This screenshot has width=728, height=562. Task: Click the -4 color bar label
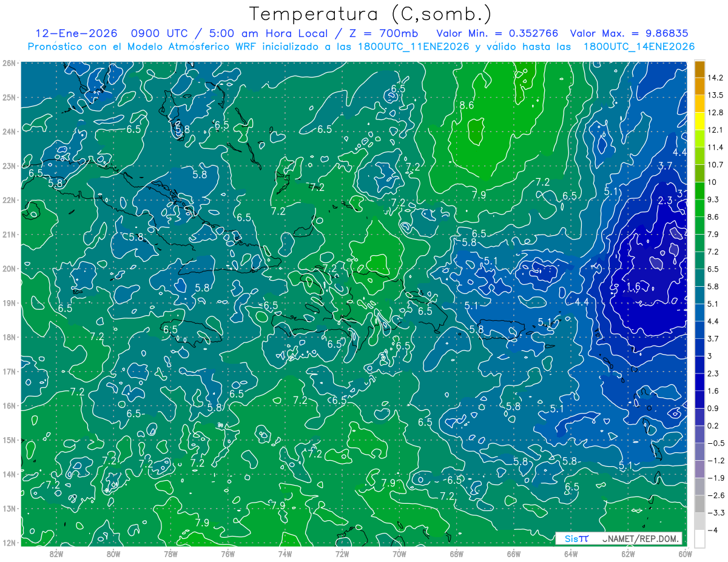pos(712,530)
